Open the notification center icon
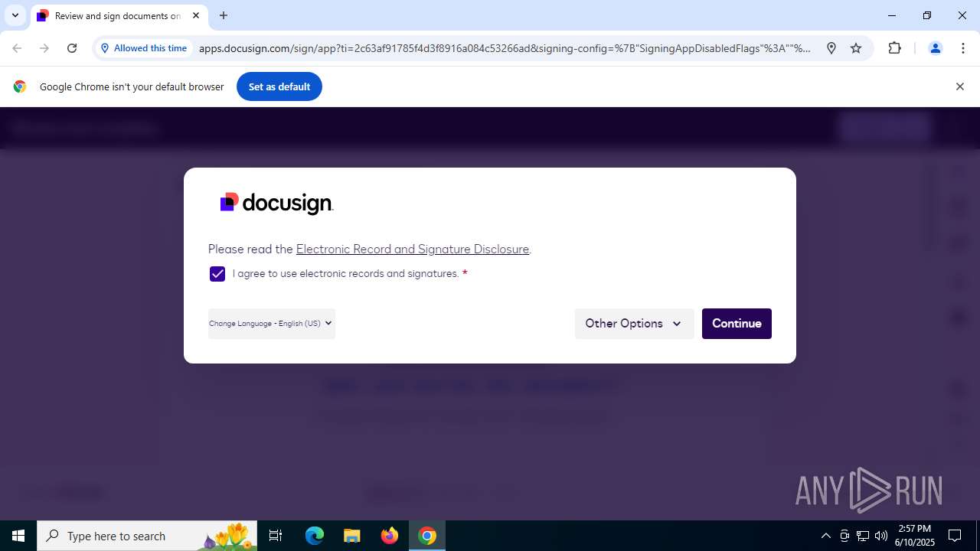 click(955, 536)
